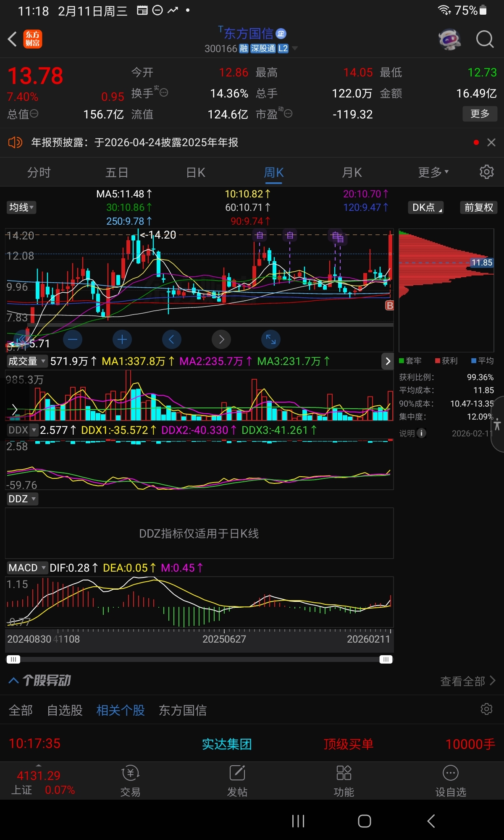Tap the 前复权 adjustment button
The height and width of the screenshot is (840, 504).
(479, 207)
